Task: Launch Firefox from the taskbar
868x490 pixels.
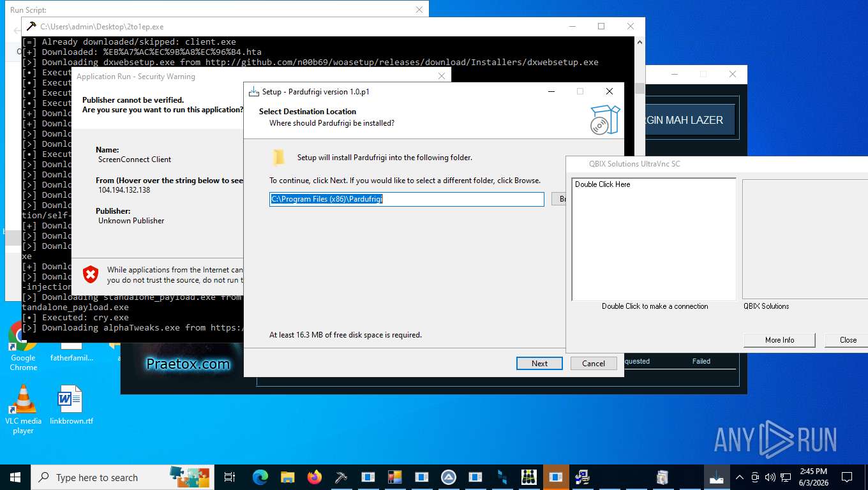Action: pos(314,477)
